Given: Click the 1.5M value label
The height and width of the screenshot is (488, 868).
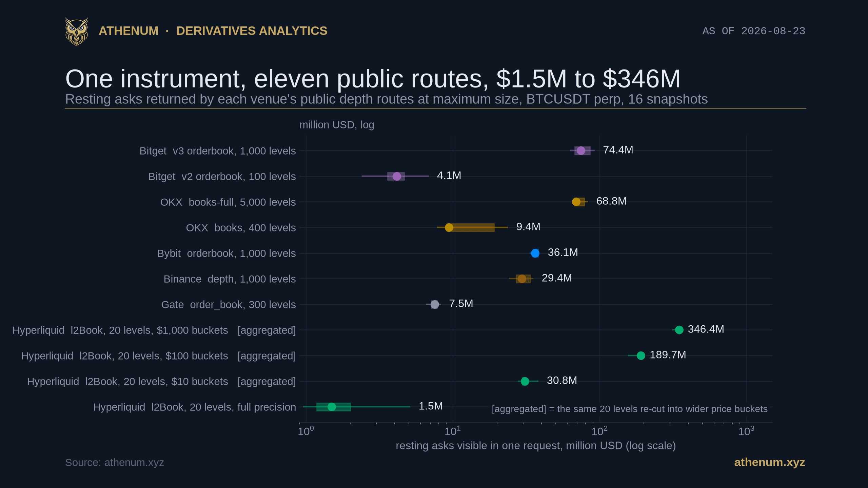Looking at the screenshot, I should (x=431, y=406).
